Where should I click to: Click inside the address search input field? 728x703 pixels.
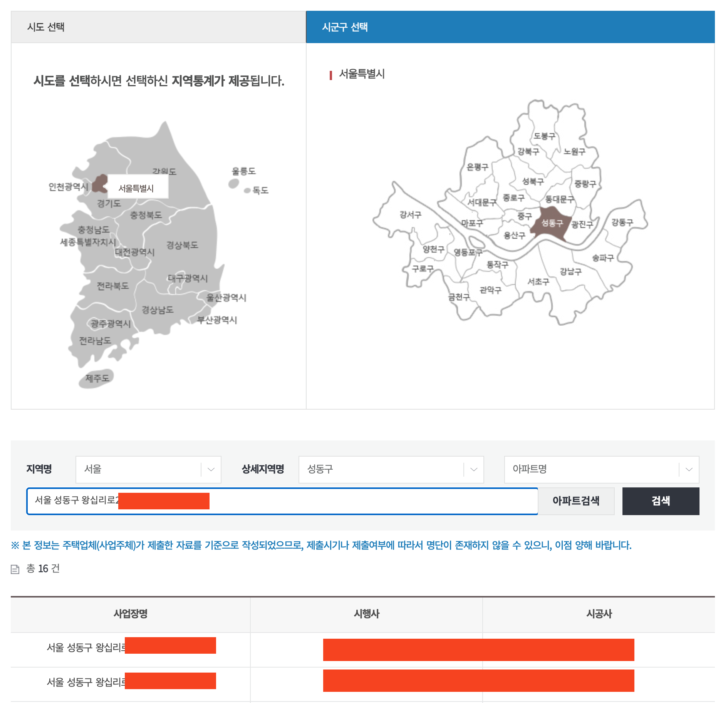pos(270,501)
